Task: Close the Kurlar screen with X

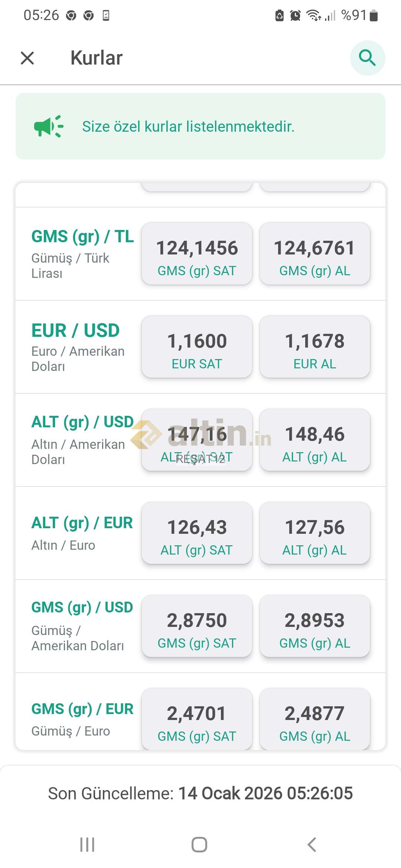Action: pos(27,58)
